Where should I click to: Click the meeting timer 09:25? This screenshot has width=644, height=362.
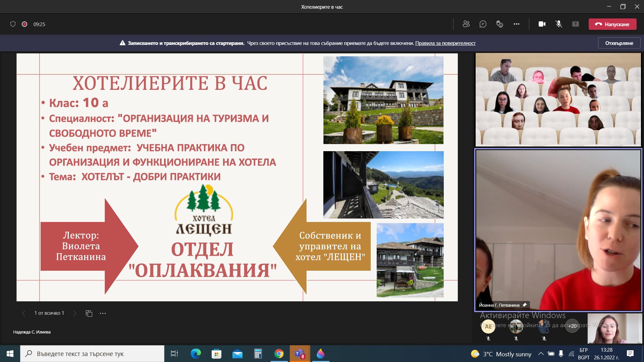[39, 24]
